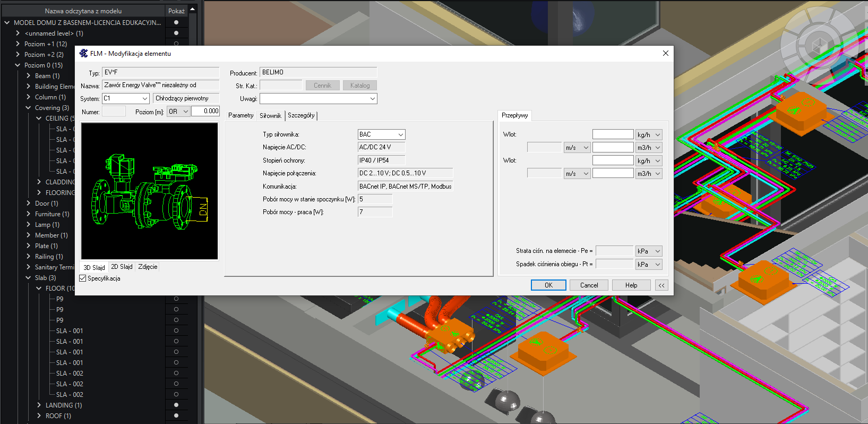The width and height of the screenshot is (868, 424).
Task: Open the Parametry tab
Action: click(x=240, y=115)
